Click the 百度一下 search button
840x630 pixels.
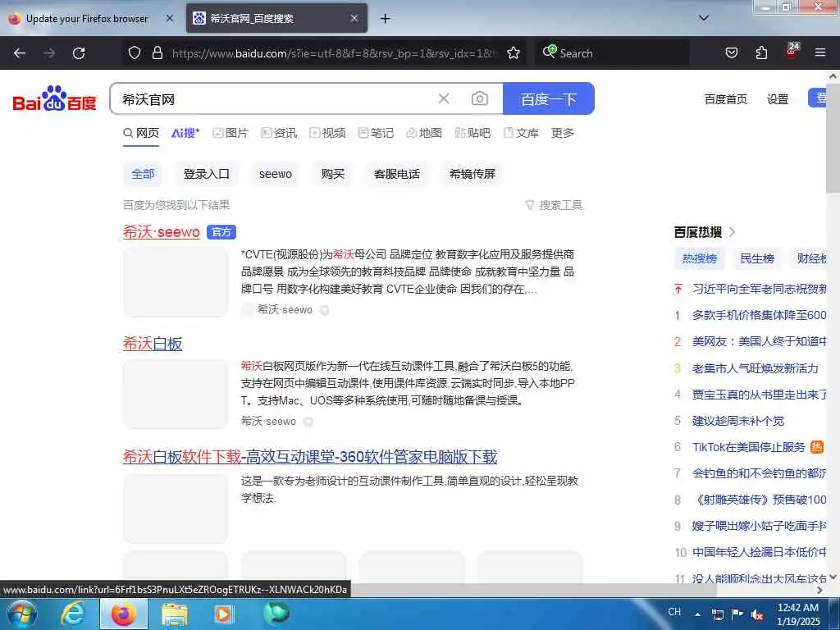point(549,98)
